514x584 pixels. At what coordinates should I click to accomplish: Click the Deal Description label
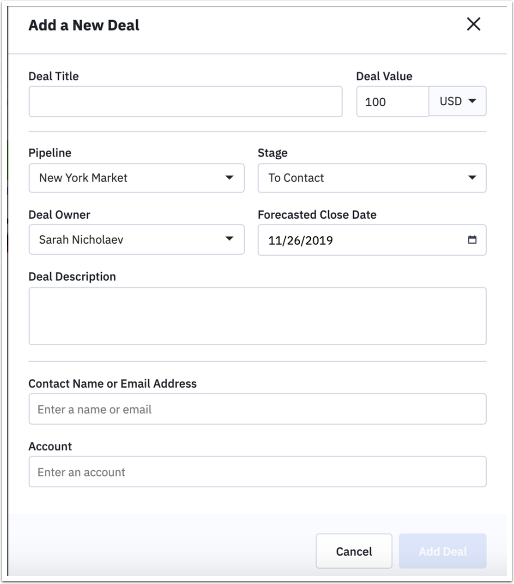click(x=72, y=277)
